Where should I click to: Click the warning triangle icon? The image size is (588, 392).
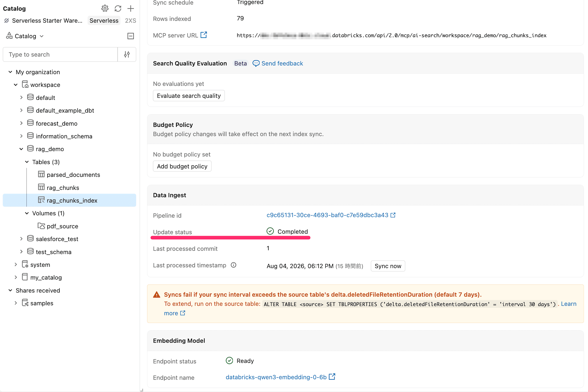tap(157, 295)
